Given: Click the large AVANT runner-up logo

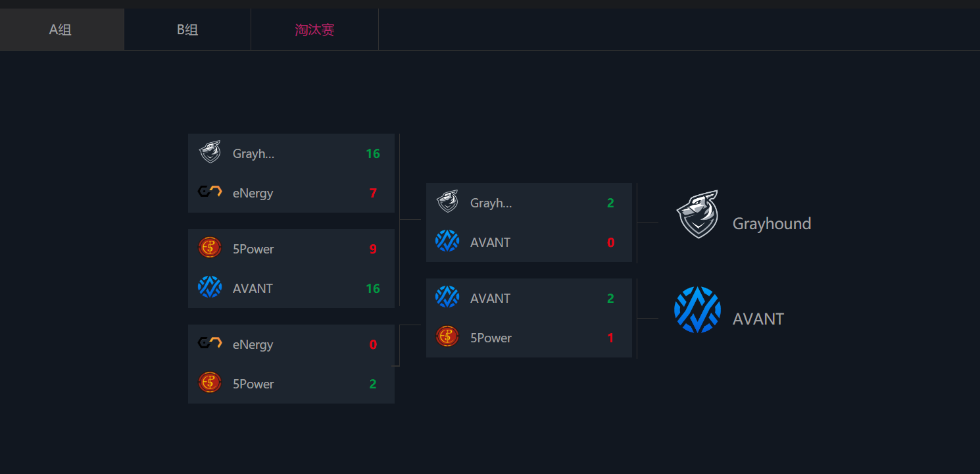Looking at the screenshot, I should [x=697, y=309].
